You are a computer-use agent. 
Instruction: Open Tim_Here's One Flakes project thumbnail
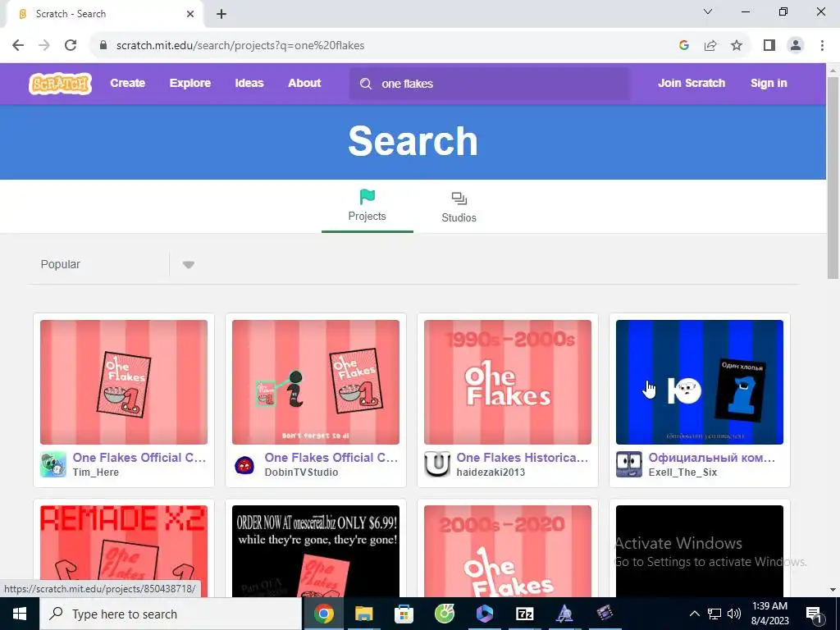coord(124,382)
